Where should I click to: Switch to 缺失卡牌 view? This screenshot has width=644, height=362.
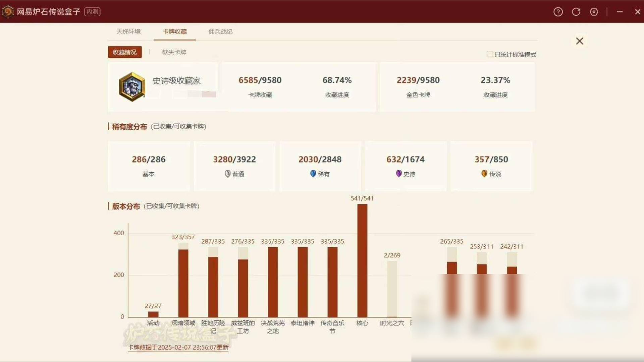(174, 52)
